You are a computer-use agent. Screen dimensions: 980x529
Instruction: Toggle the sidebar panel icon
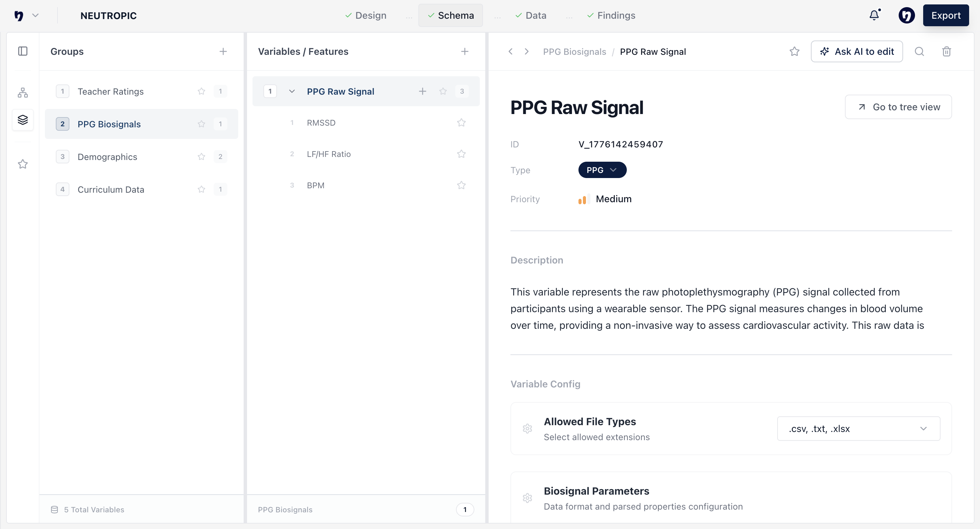(23, 51)
